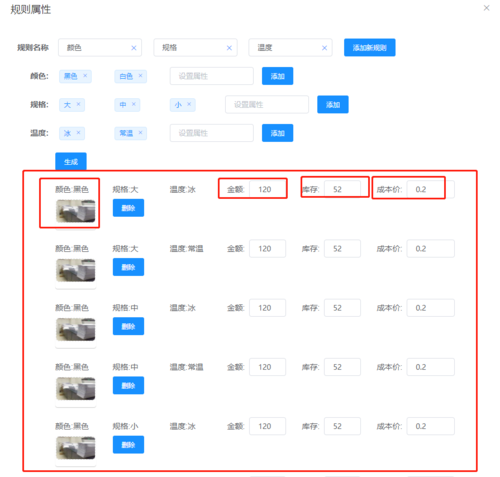Screen dimensions: 500x477
Task: Edit 成本价 in the 大 冰 row
Action: click(x=430, y=189)
